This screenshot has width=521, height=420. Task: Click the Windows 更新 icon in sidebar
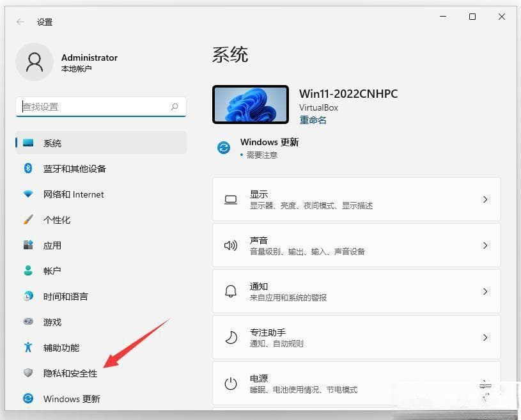coord(28,398)
